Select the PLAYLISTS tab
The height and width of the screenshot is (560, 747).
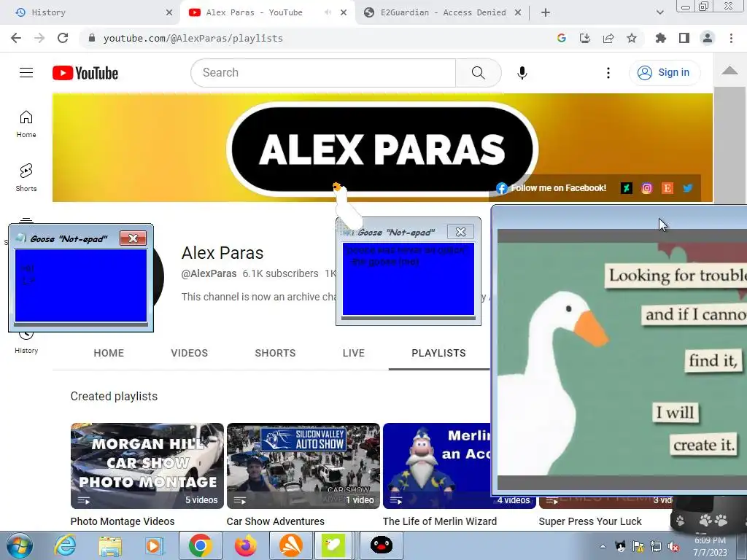pyautogui.click(x=438, y=353)
